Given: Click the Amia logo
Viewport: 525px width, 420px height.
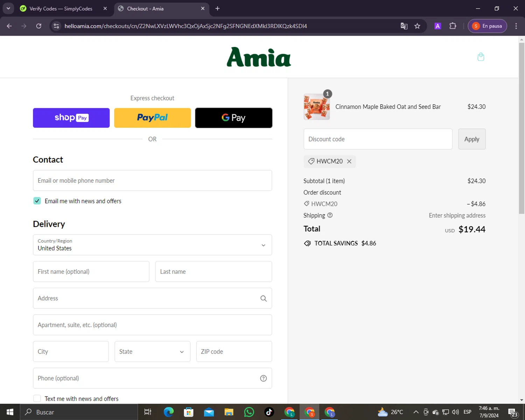Looking at the screenshot, I should click(x=259, y=57).
